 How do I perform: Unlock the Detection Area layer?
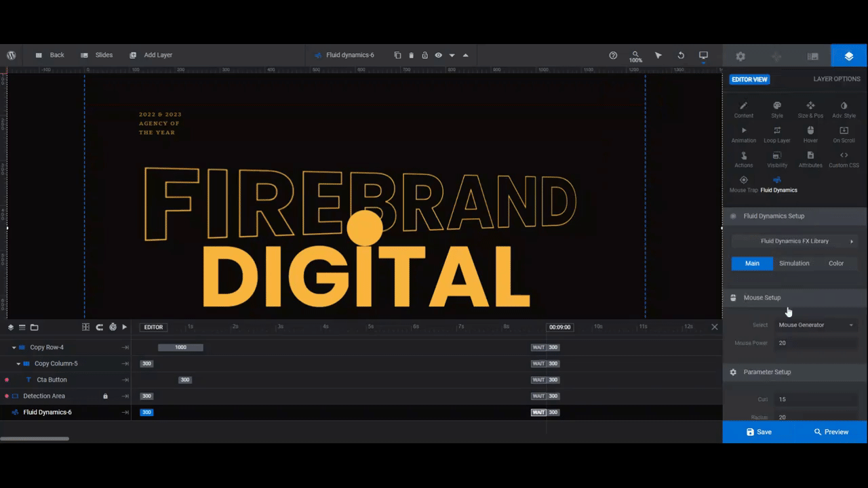click(105, 396)
